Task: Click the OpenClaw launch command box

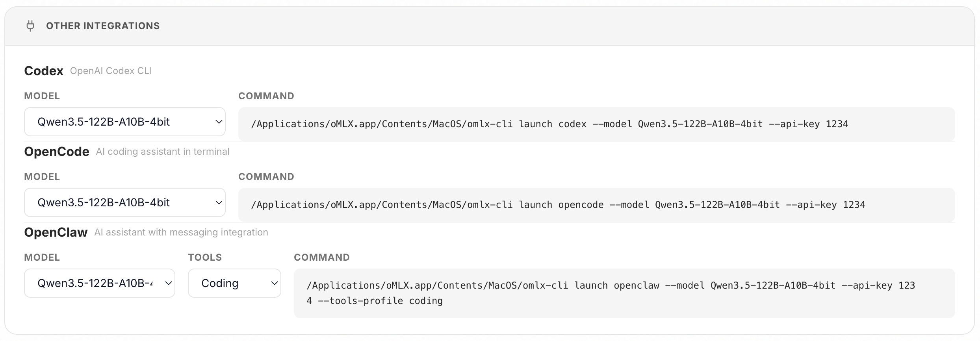Action: pos(624,293)
